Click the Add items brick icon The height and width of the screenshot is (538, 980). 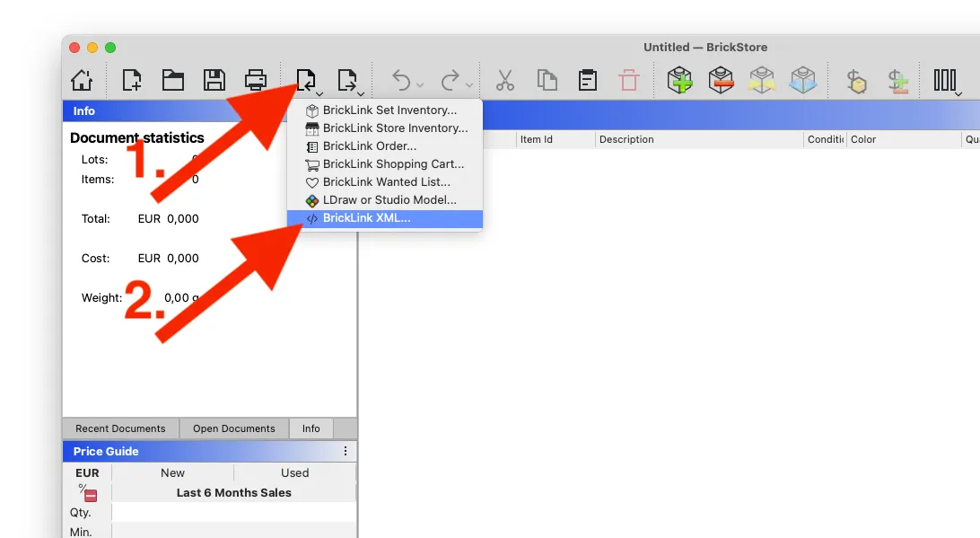[679, 80]
